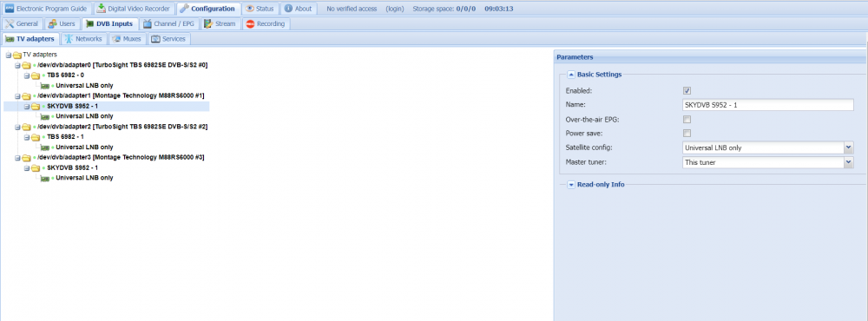Click the Configuration wrench icon
Screen dimensions: 868x321
(x=184, y=9)
